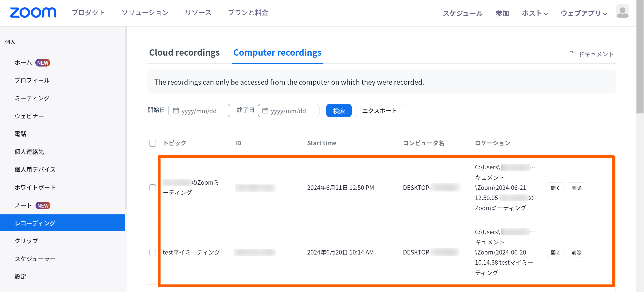Click 開く for the June 21 recording

tap(555, 188)
